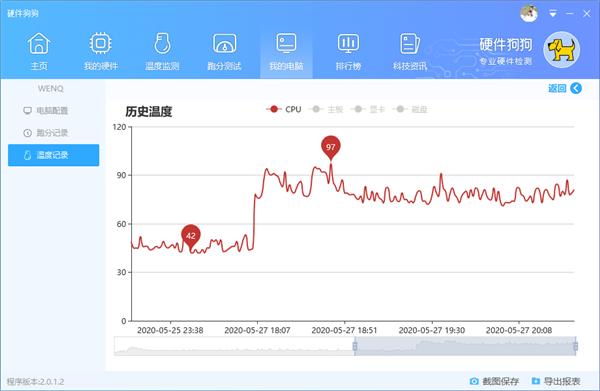Select 电脑配置 in sidebar

point(46,111)
